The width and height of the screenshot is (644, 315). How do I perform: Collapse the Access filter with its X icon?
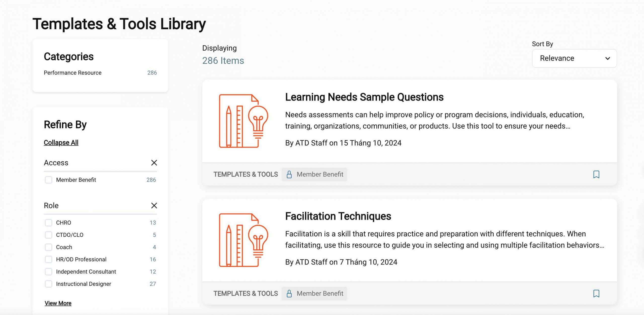154,163
